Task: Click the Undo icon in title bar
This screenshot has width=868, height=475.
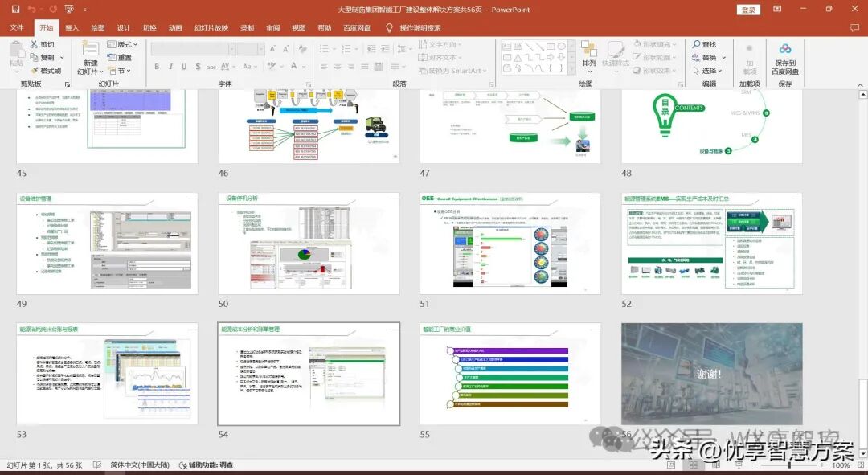Action: click(31, 10)
